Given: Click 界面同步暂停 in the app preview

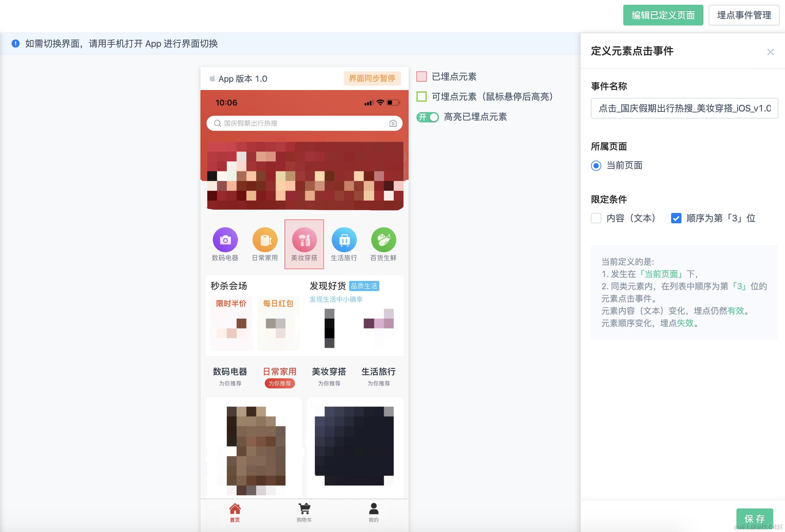Looking at the screenshot, I should [372, 78].
